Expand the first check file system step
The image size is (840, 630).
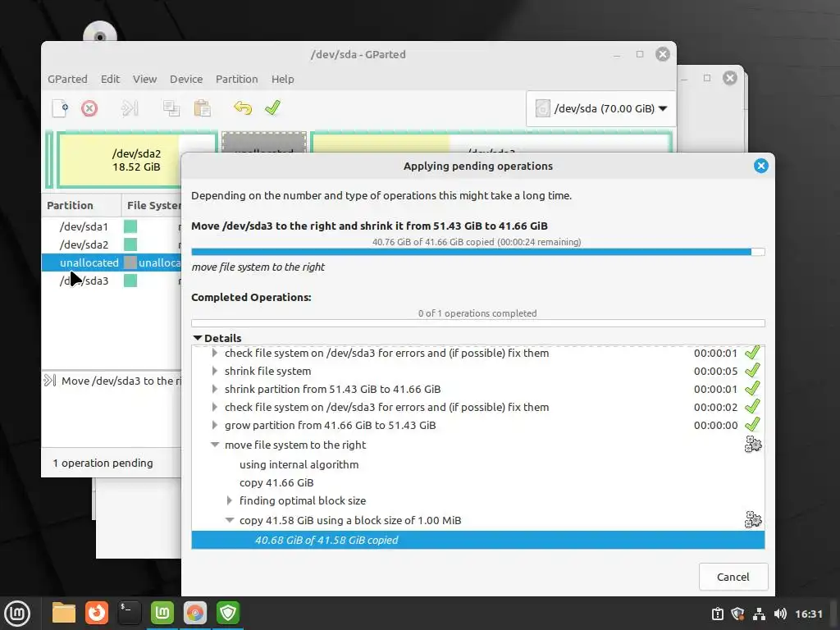215,353
